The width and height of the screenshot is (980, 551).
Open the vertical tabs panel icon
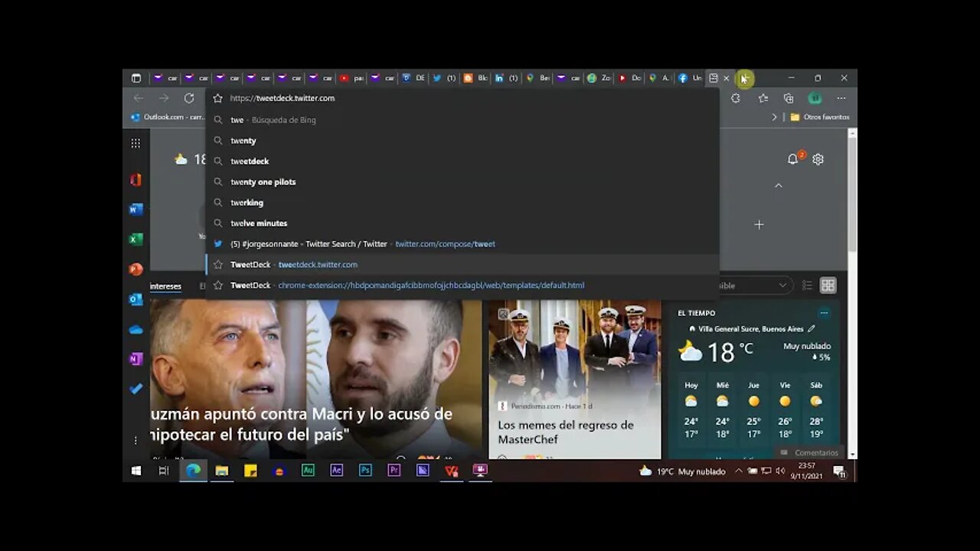[136, 78]
